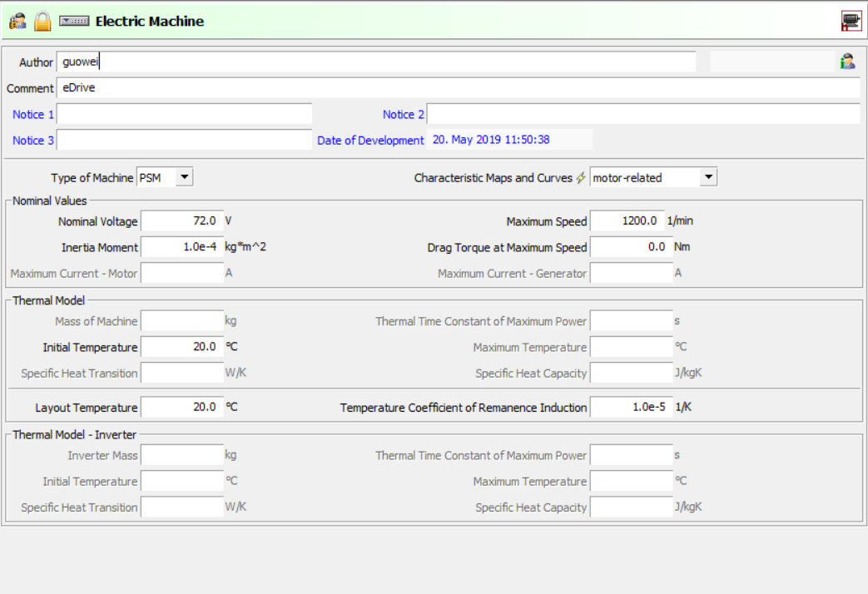Image resolution: width=868 pixels, height=594 pixels.
Task: Select the Nominal Voltage input field
Action: coord(181,221)
